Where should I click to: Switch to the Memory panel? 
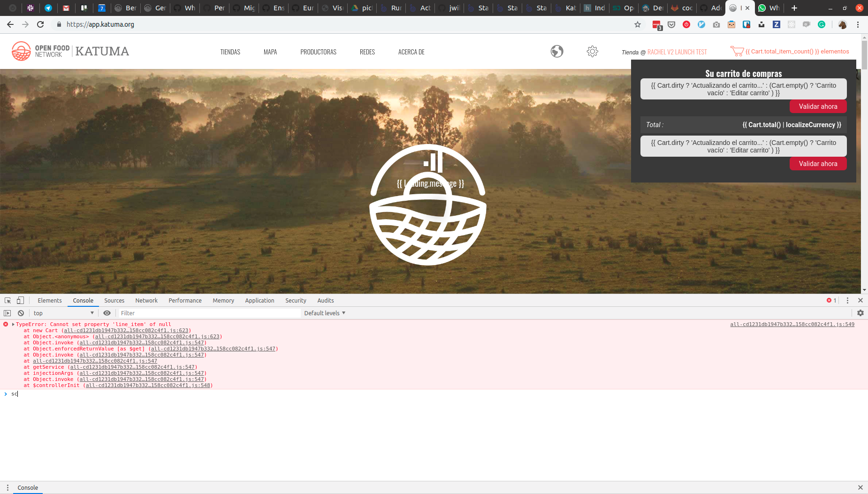(x=223, y=301)
